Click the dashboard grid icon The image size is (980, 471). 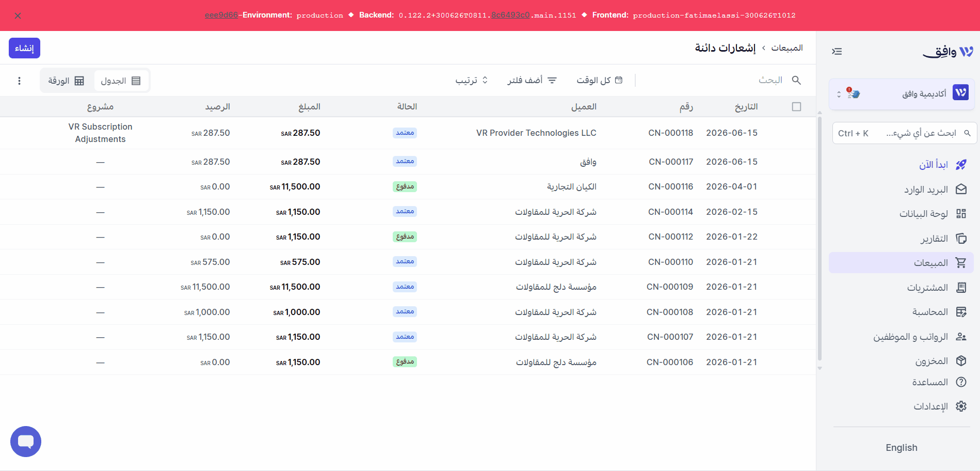click(x=961, y=214)
